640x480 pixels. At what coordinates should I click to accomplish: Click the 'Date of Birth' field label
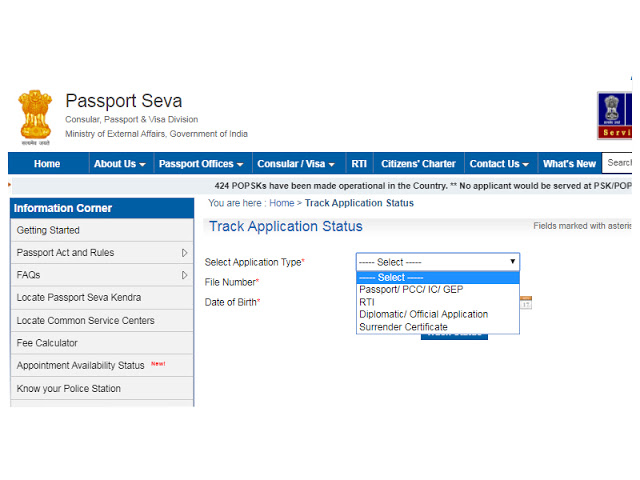coord(232,302)
